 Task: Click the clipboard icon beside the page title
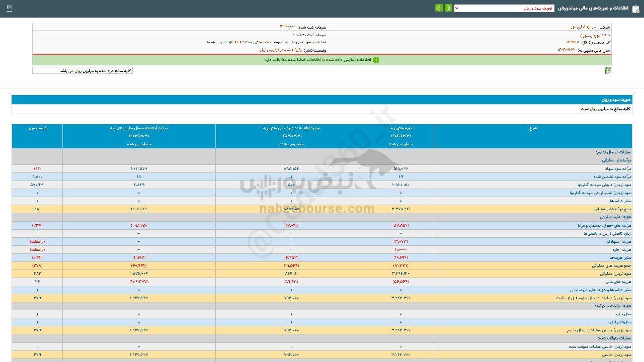click(x=636, y=9)
